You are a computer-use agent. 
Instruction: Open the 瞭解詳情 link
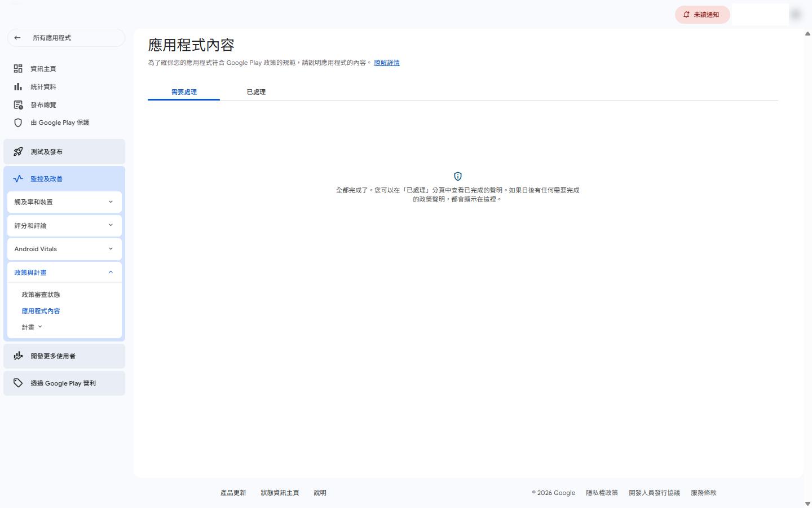[387, 63]
